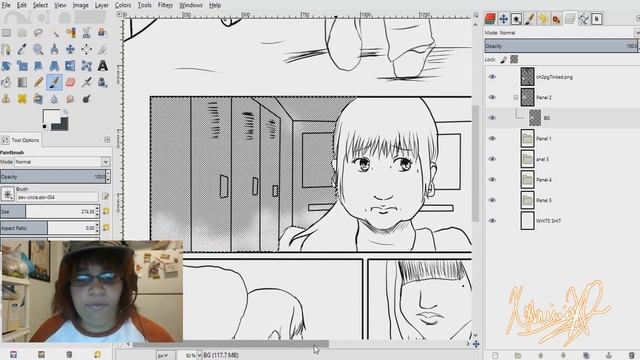Open the Filters menu

tap(165, 5)
